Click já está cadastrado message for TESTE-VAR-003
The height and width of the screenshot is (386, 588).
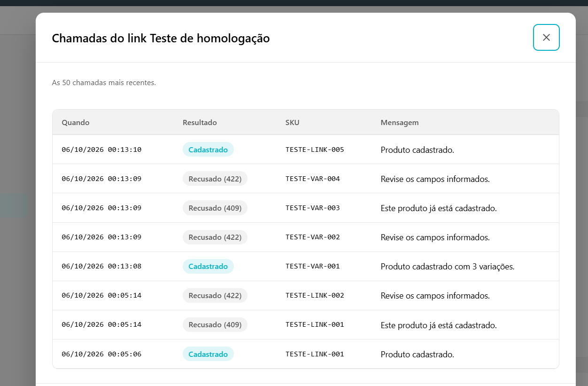click(x=439, y=208)
